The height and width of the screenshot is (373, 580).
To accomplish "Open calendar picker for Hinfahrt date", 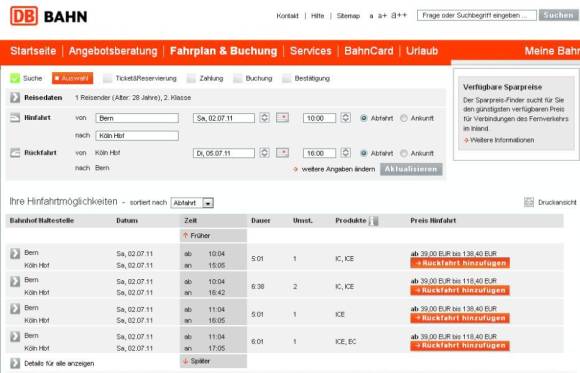I will click(283, 118).
